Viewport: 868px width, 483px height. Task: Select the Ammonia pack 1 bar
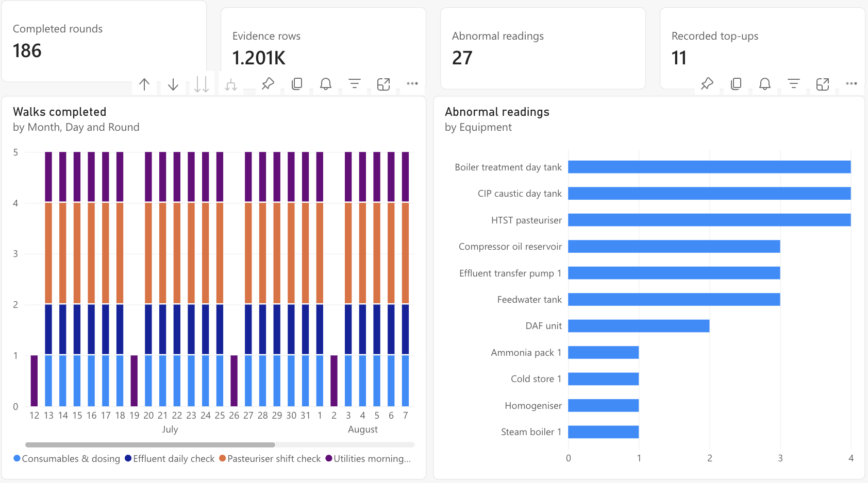click(x=604, y=352)
